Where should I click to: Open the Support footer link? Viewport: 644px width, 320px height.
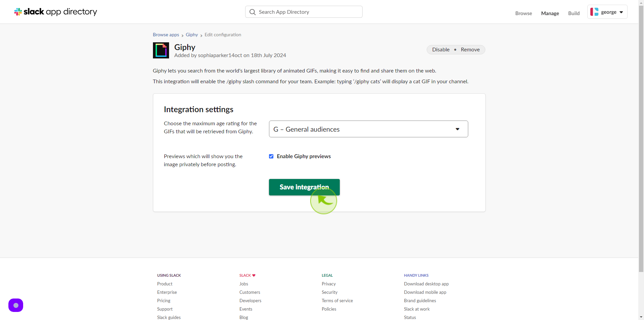pyautogui.click(x=165, y=309)
